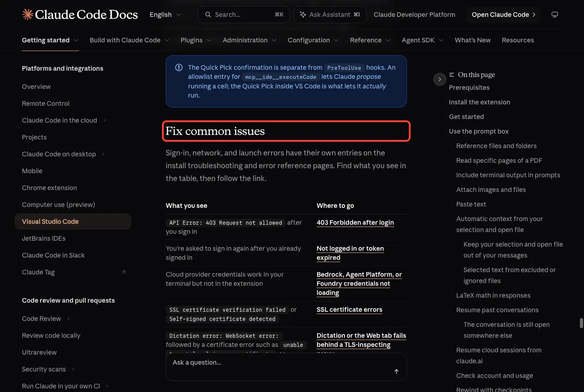Open the Claude Developer Platform link
584x392 pixels.
(414, 15)
